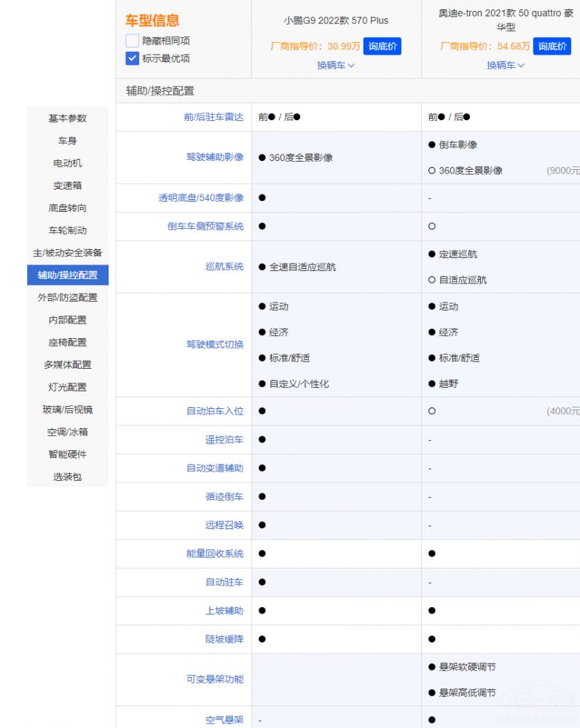Click the 小鹏G9 2022款 570 Plus title
The width and height of the screenshot is (580, 728).
(x=336, y=20)
